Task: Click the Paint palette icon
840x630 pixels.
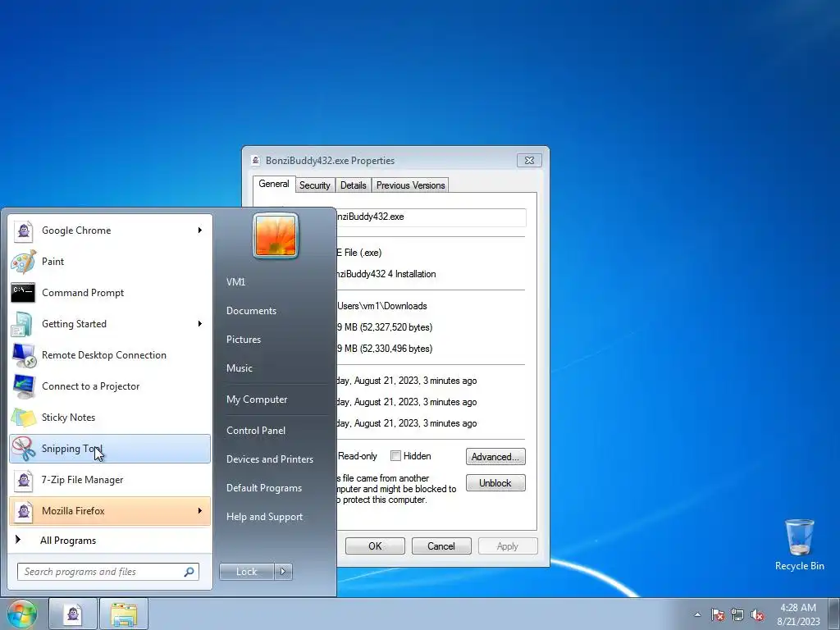Action: 24,262
